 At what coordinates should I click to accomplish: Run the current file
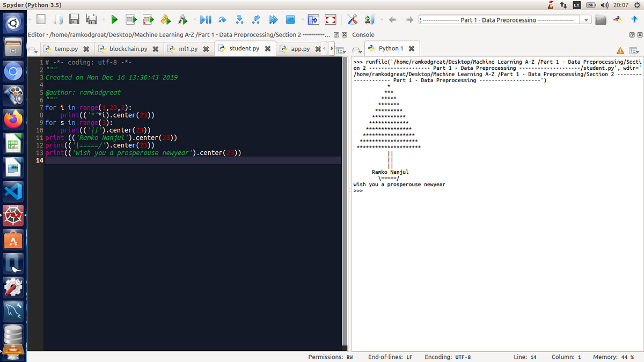[114, 19]
